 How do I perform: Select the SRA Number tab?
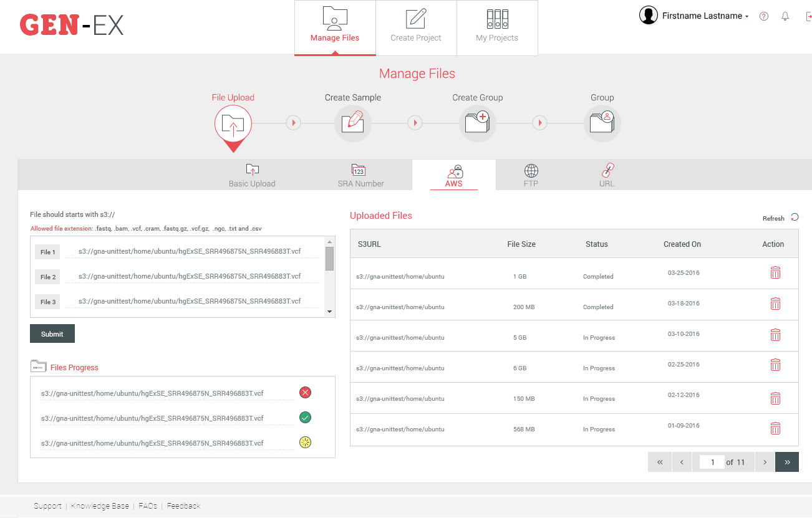360,176
